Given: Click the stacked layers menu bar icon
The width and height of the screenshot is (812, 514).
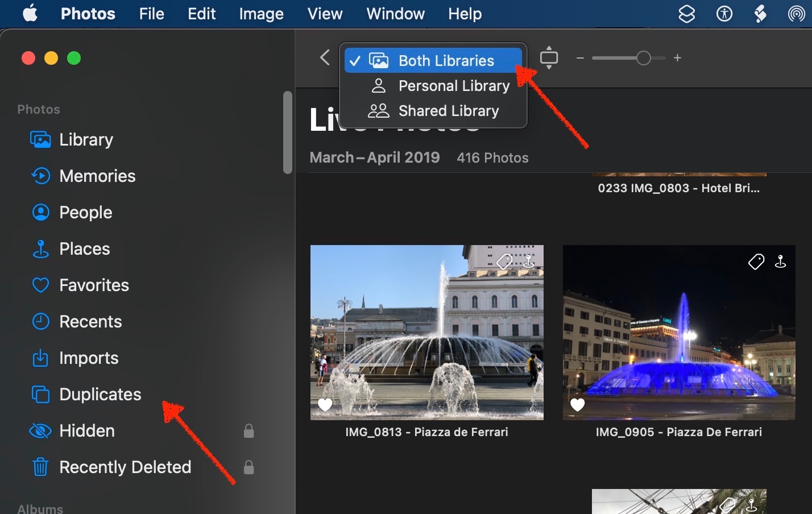Looking at the screenshot, I should coord(687,14).
